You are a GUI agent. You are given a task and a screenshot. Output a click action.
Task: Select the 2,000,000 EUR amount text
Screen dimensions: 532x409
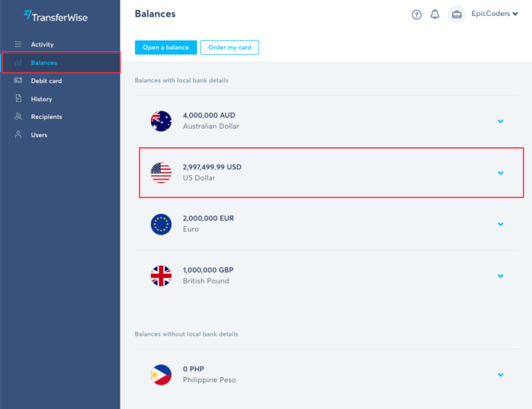(x=209, y=218)
